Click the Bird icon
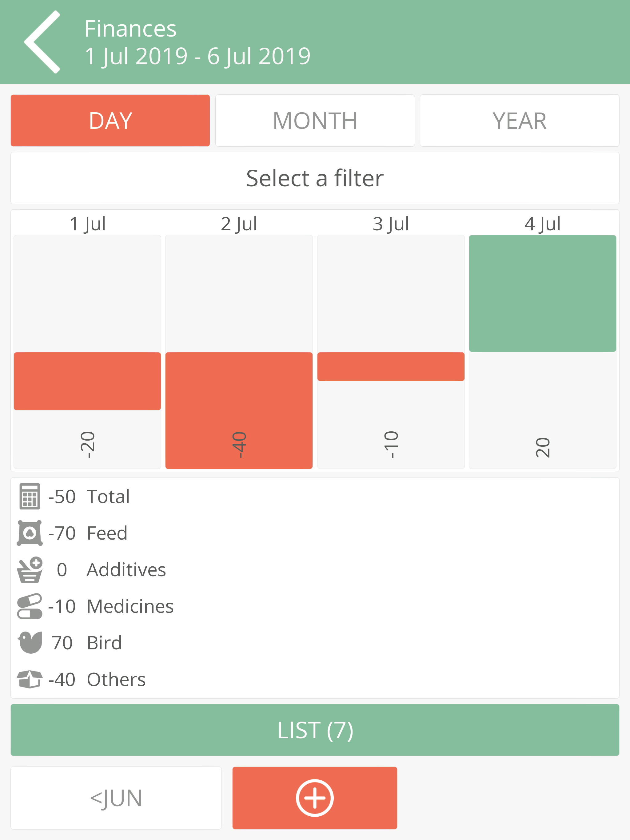 click(x=30, y=643)
